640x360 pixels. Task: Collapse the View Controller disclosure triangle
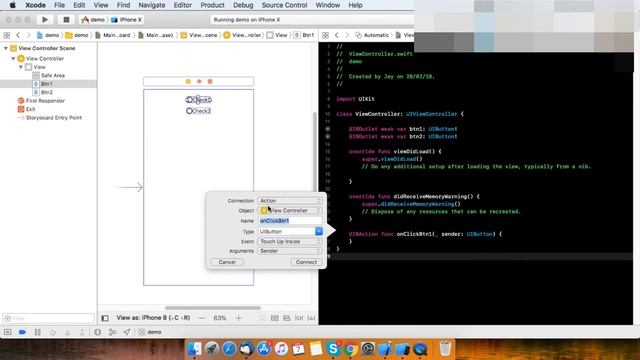(x=13, y=58)
